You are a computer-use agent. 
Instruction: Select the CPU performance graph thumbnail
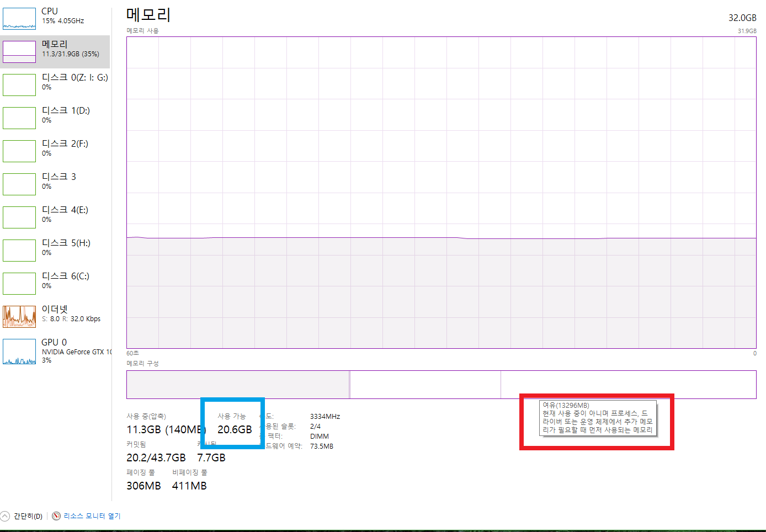pos(19,19)
